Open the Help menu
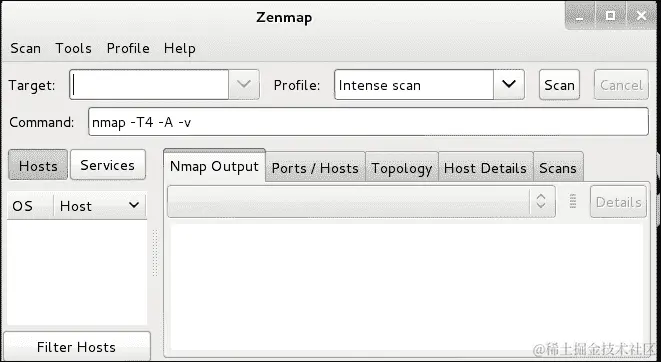 coord(180,48)
